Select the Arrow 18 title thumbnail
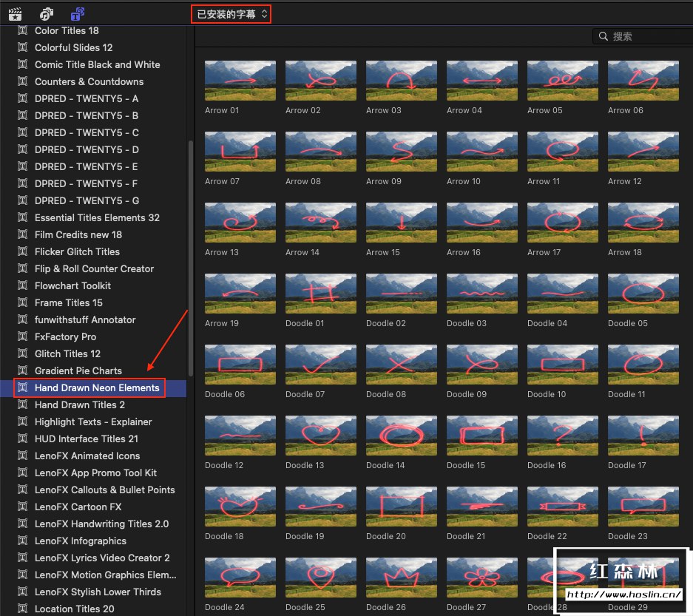 click(643, 223)
